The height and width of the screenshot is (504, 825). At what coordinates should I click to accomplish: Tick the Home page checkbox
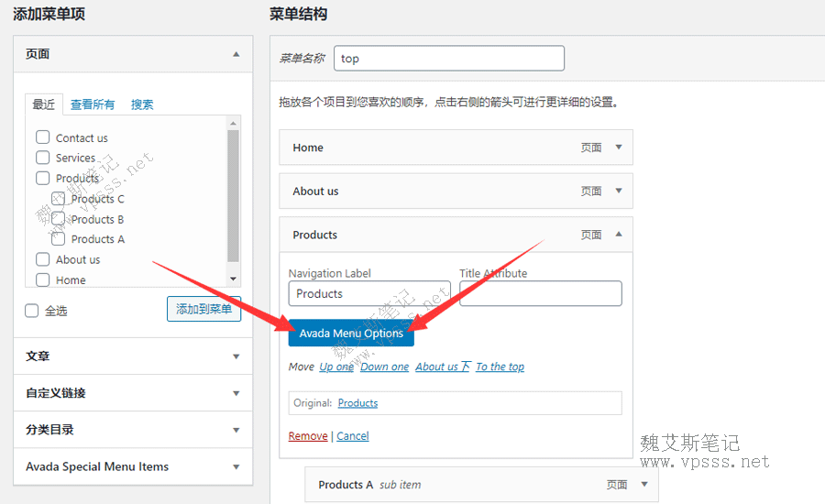43,279
